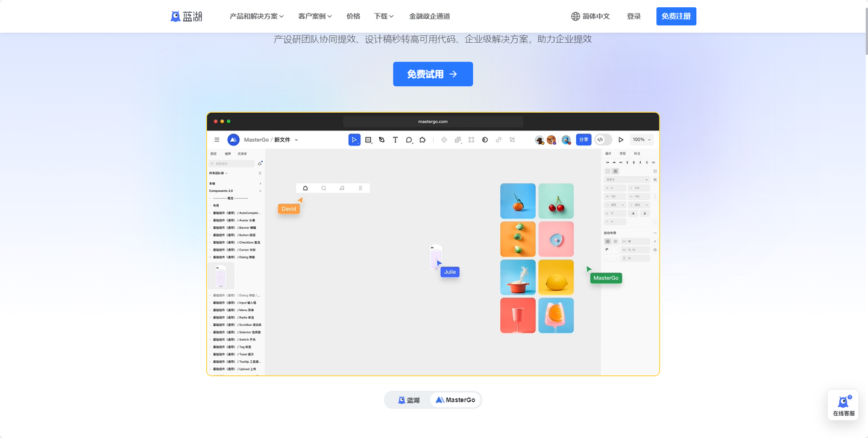Click the music note icon in canvas tab bar

342,188
